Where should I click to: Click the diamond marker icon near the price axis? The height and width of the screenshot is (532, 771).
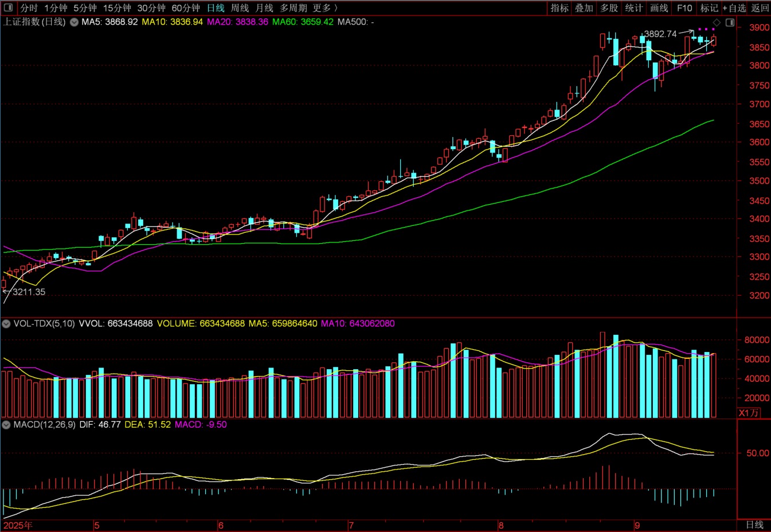pos(717,22)
